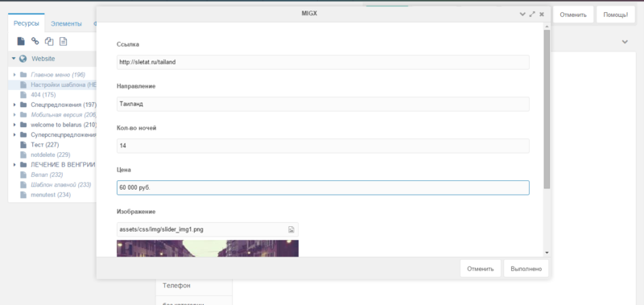Click the MIGX dialog vertical scrollbar thumb

(x=547, y=109)
